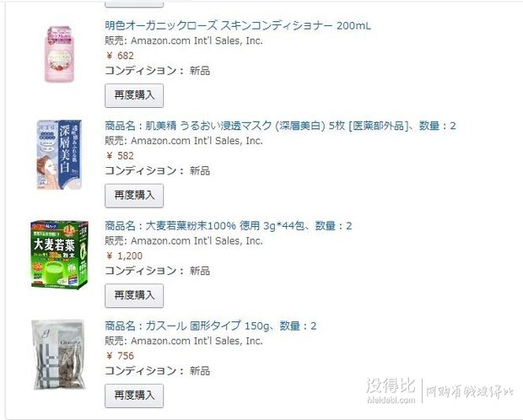
Task: Open the 深層美白 face mask product image
Action: click(x=59, y=154)
